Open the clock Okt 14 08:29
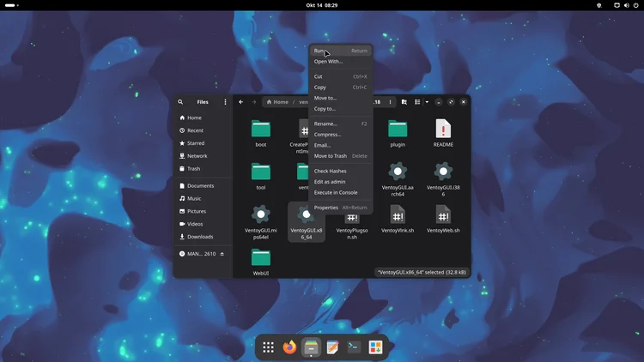 click(x=322, y=5)
